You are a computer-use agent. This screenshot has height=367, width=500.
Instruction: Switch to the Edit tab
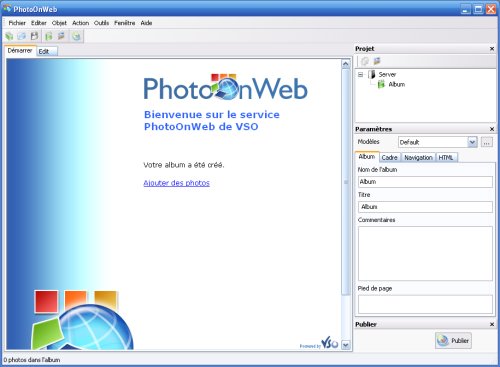[47, 51]
